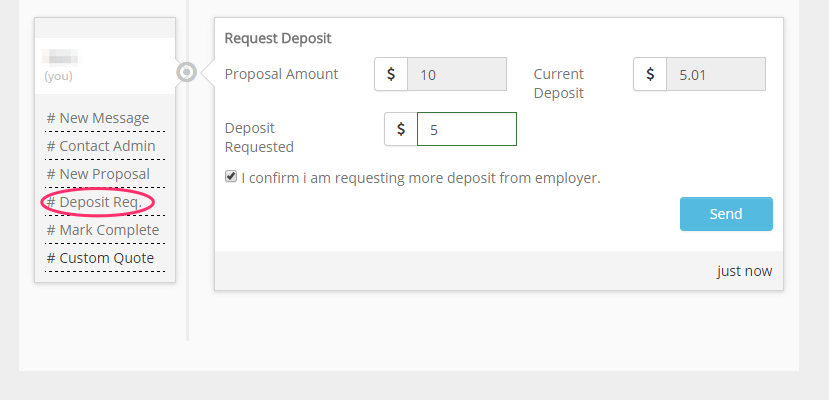829x400 pixels.
Task: Open the # New Message option
Action: pos(98,118)
